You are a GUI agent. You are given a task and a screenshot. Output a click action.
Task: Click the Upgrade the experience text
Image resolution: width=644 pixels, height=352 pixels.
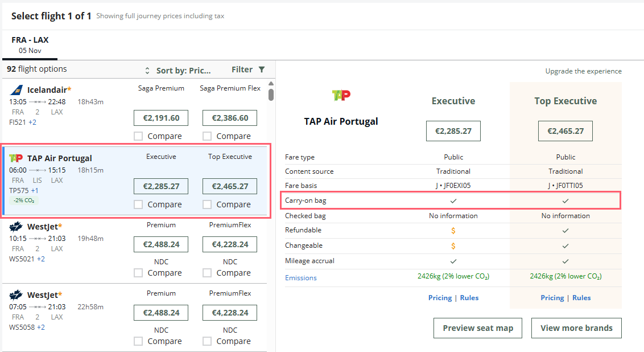tap(583, 71)
